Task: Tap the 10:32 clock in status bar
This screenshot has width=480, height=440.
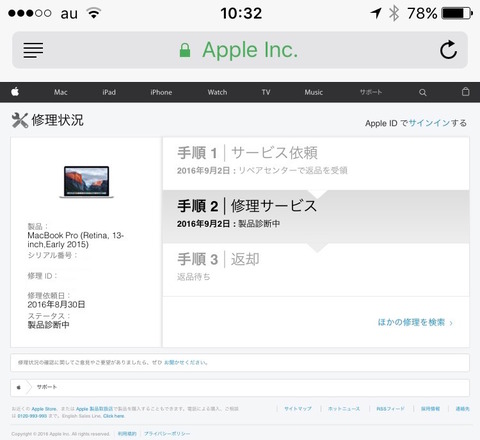Action: pos(241,13)
